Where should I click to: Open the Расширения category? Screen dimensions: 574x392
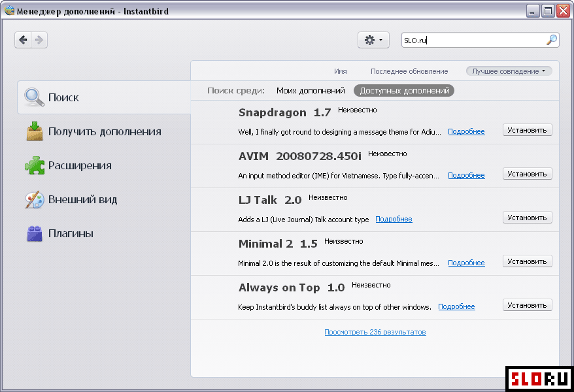104,165
